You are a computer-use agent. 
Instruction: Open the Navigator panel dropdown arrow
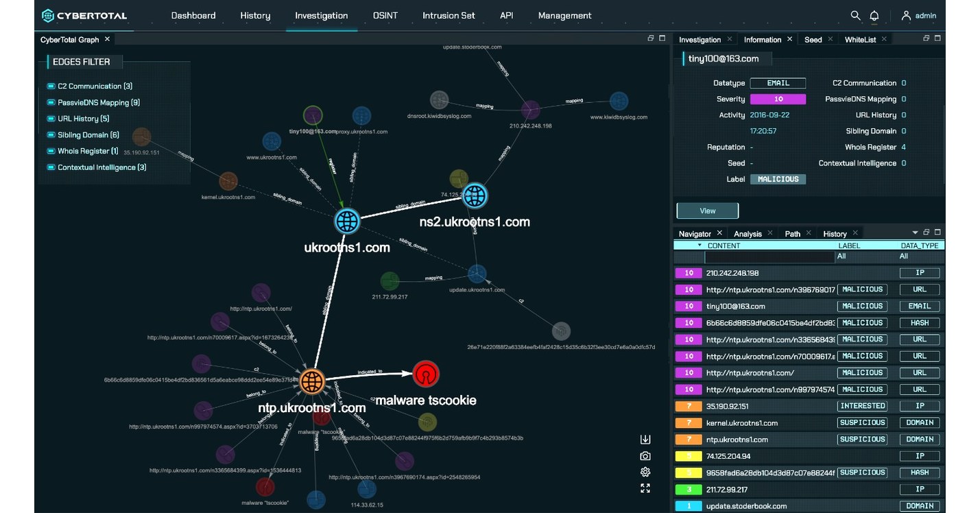pyautogui.click(x=914, y=233)
